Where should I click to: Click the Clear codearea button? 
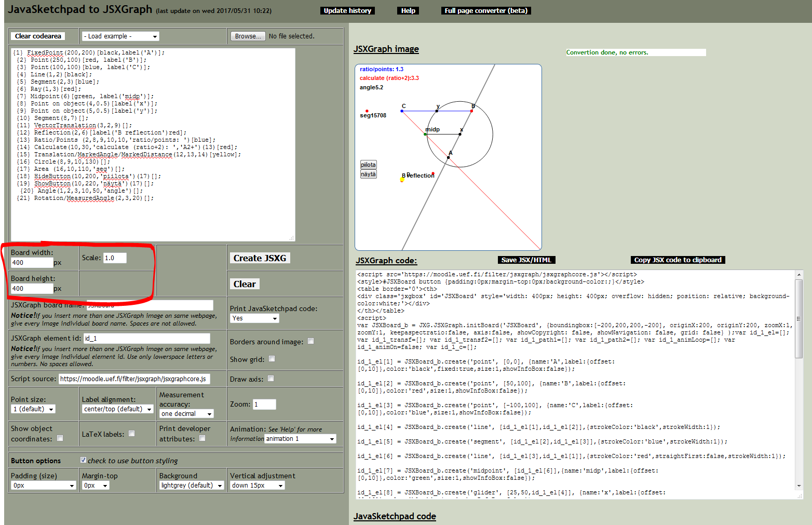coord(38,36)
